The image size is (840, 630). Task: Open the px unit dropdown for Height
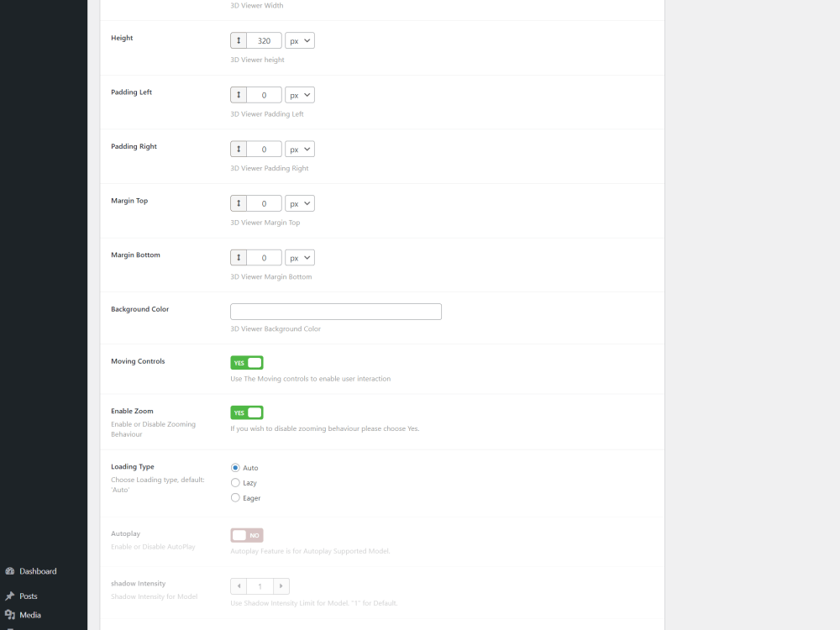(299, 39)
